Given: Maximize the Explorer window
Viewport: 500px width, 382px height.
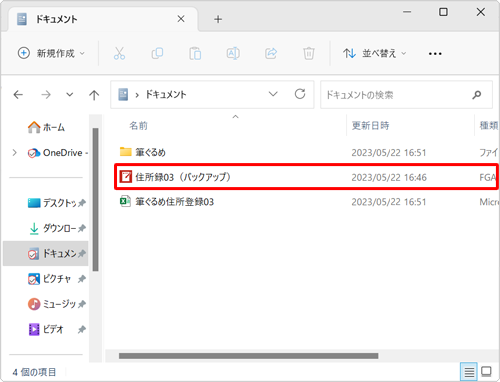Looking at the screenshot, I should coord(443,12).
